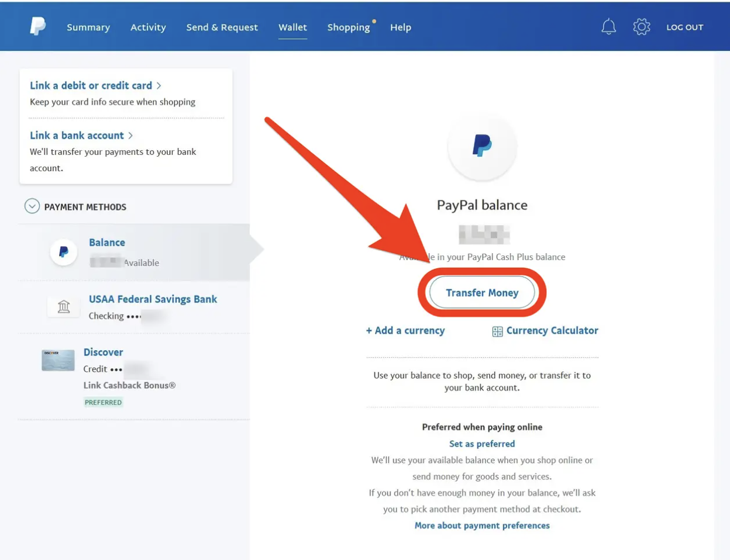Viewport: 730px width, 560px height.
Task: Click 'Preferred when paying online' text
Action: (x=482, y=427)
